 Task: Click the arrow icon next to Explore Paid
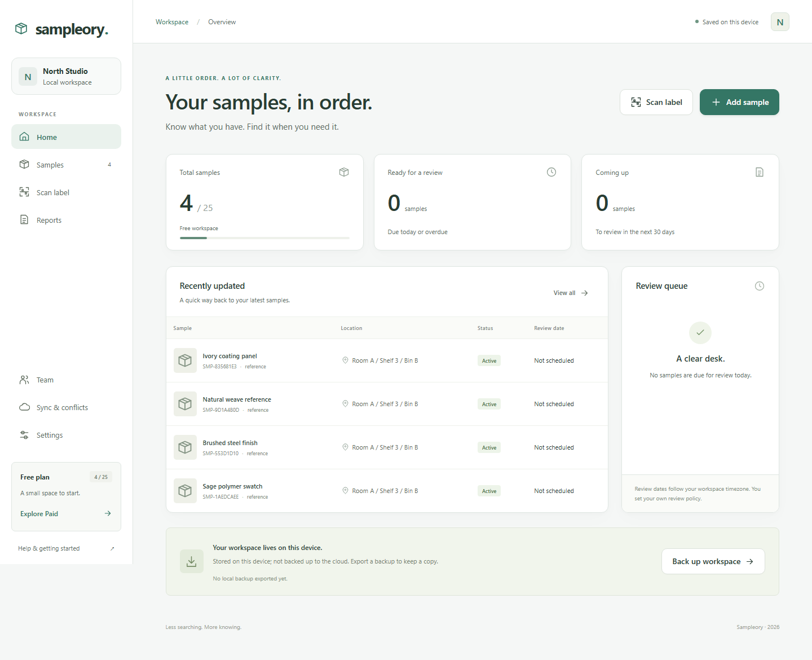click(x=108, y=513)
